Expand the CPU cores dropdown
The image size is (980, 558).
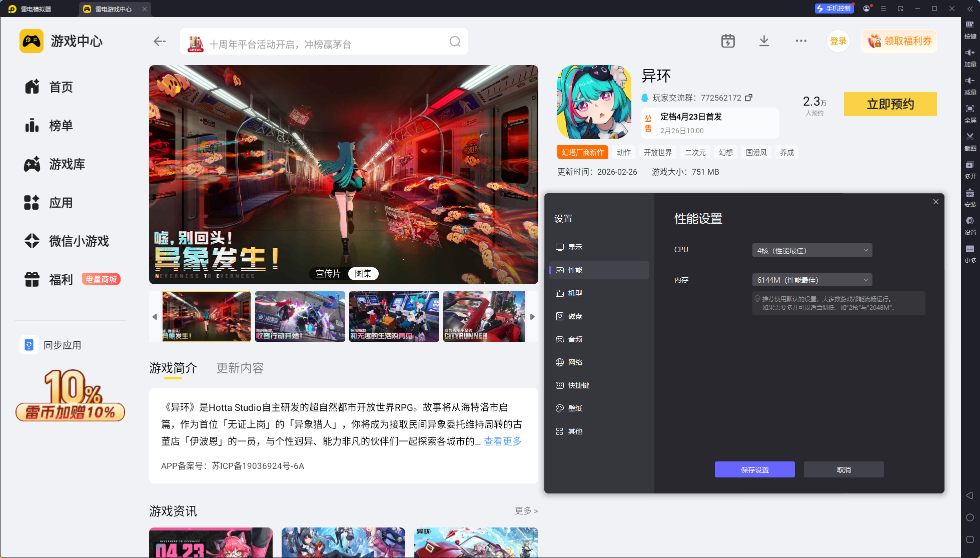pos(812,250)
